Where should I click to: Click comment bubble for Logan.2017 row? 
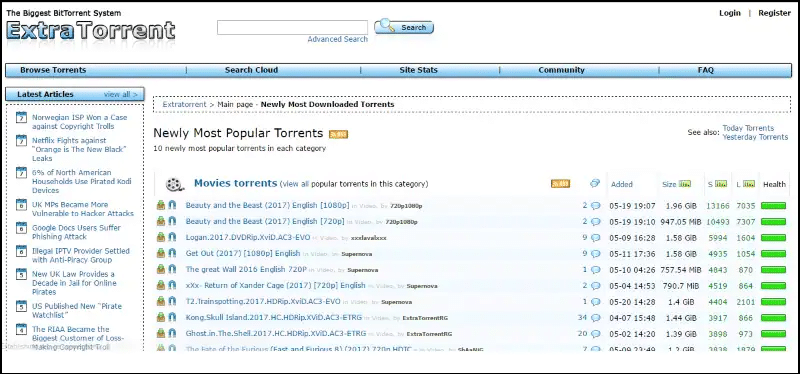(x=595, y=238)
